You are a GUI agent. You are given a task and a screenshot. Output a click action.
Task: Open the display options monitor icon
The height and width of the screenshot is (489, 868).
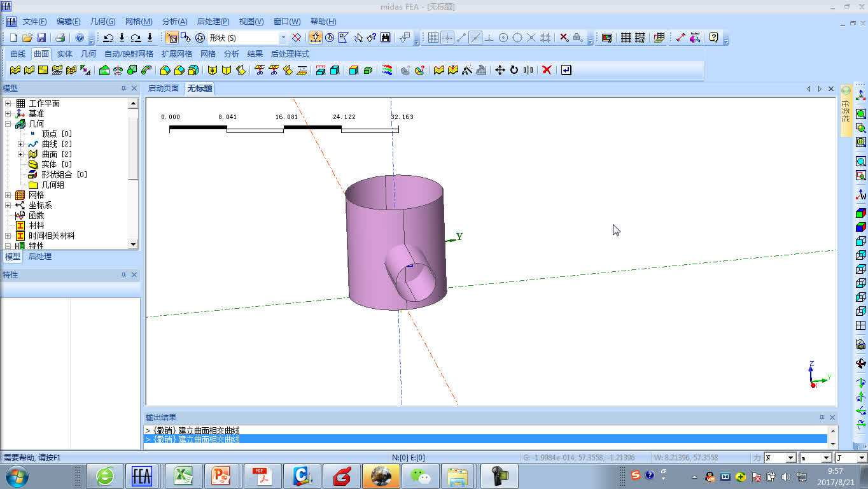[x=606, y=38]
